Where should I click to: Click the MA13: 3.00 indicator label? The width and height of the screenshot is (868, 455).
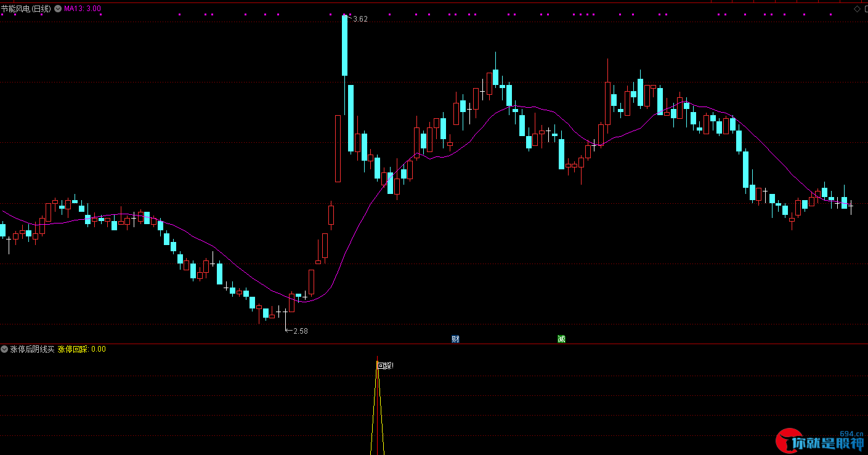coord(83,9)
